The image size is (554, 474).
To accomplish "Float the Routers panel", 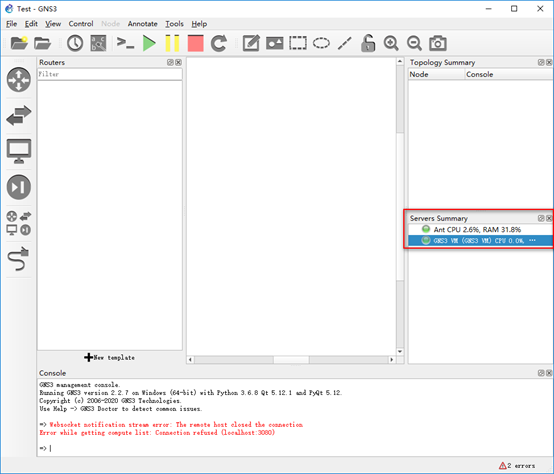I will pyautogui.click(x=170, y=63).
